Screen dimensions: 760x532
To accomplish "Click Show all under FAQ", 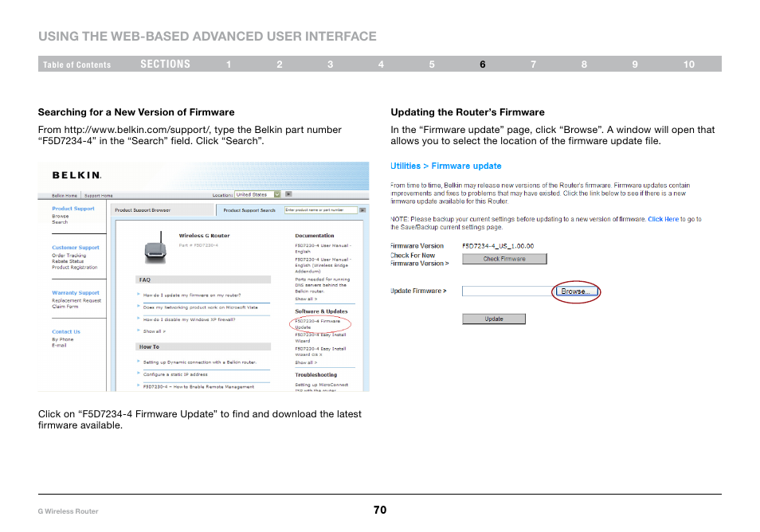I will (x=154, y=331).
